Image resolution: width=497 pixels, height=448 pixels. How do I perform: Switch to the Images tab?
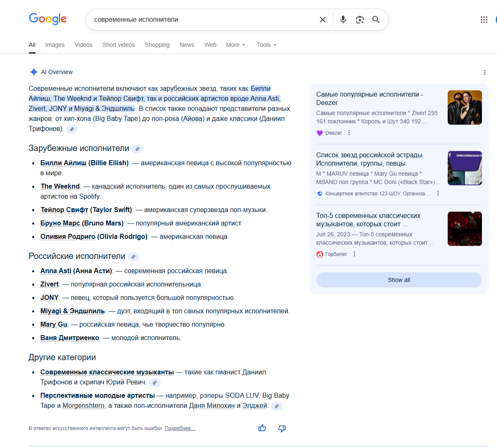click(55, 45)
